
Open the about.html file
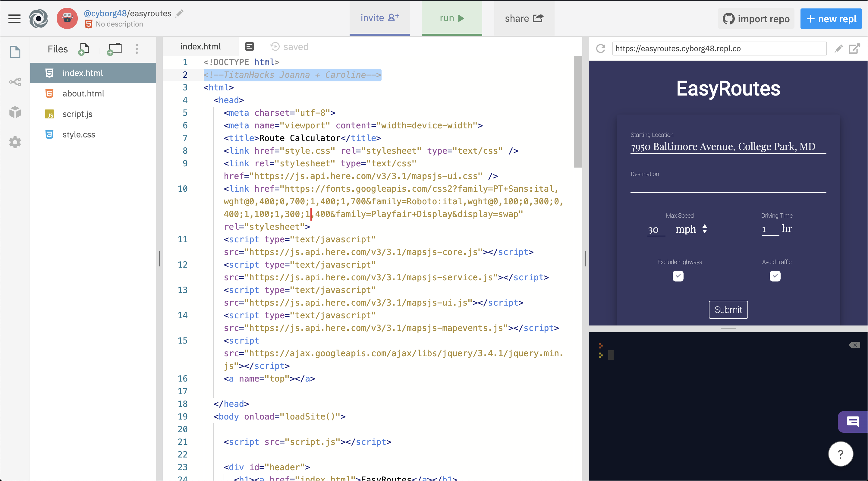coord(83,93)
